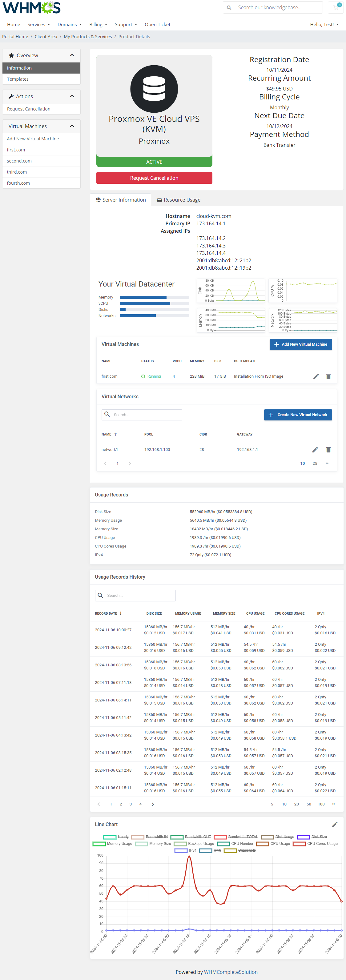Focus Usage Records History search field

click(135, 595)
